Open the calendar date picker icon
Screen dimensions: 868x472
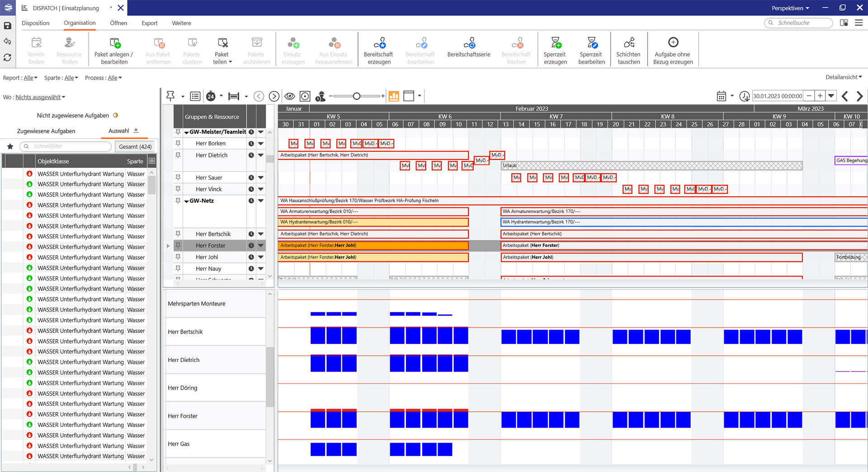(x=722, y=96)
